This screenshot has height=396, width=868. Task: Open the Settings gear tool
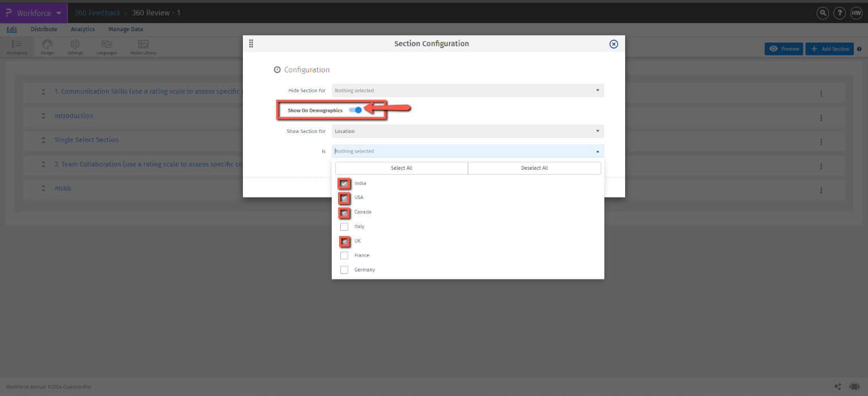click(75, 48)
